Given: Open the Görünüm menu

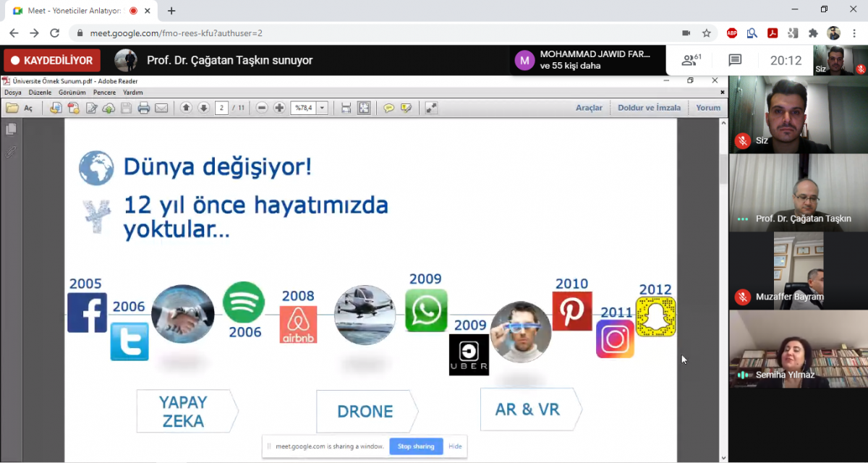Looking at the screenshot, I should coord(72,93).
